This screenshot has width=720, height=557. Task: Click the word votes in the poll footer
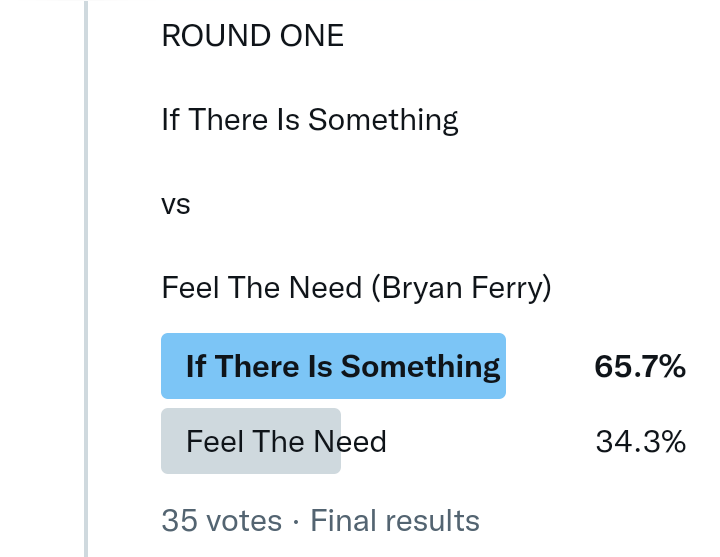pos(241,521)
